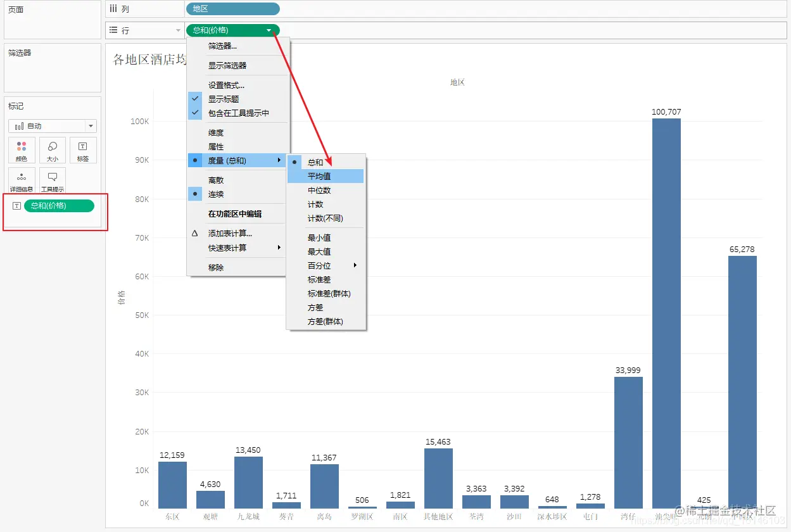Click the 荃湾 axis label
This screenshot has height=532, width=791.
coord(476,517)
